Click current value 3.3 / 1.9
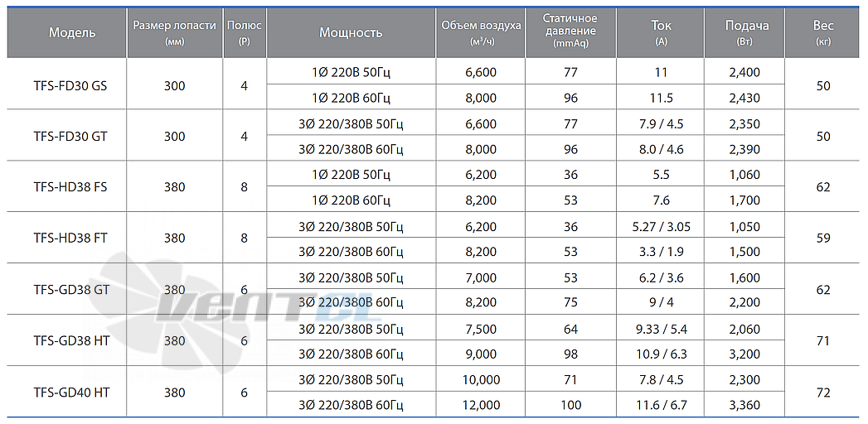The height and width of the screenshot is (424, 868). coord(661,252)
